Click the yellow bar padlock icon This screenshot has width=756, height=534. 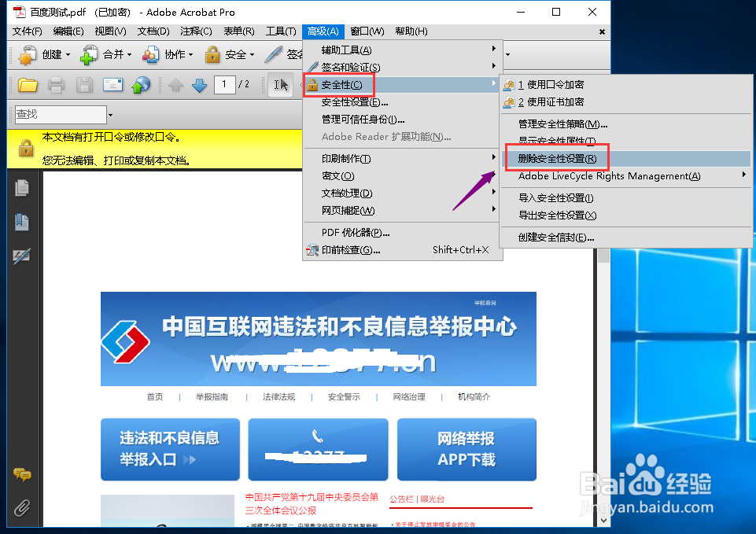(26, 148)
